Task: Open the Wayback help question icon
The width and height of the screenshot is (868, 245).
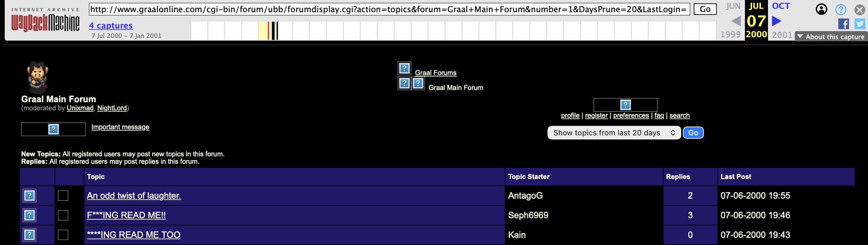Action: click(841, 9)
